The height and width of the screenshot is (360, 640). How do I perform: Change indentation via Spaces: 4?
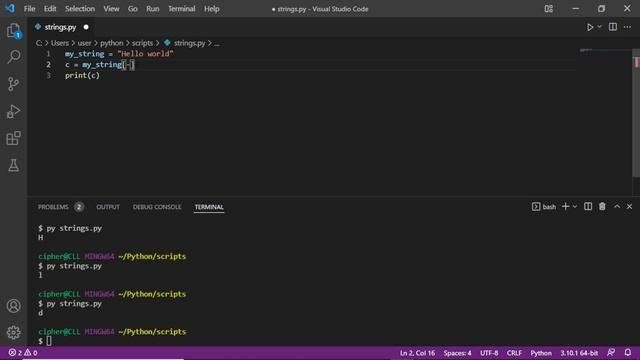click(x=457, y=353)
